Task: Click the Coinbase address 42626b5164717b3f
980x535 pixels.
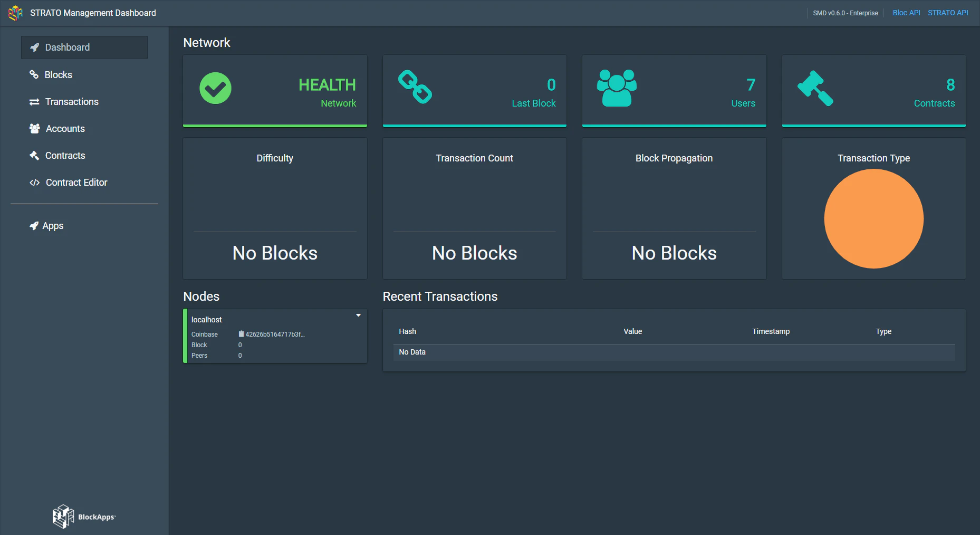Action: pyautogui.click(x=275, y=335)
